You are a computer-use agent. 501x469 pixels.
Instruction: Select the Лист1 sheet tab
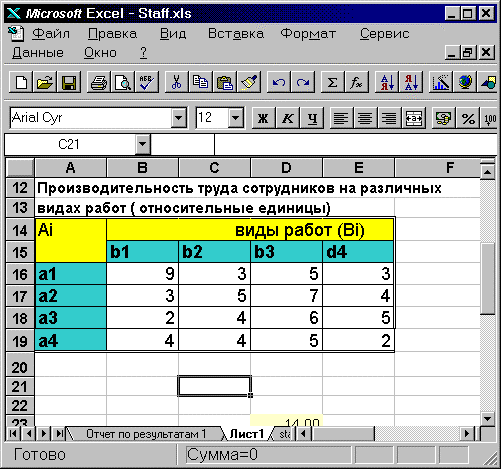[x=247, y=434]
